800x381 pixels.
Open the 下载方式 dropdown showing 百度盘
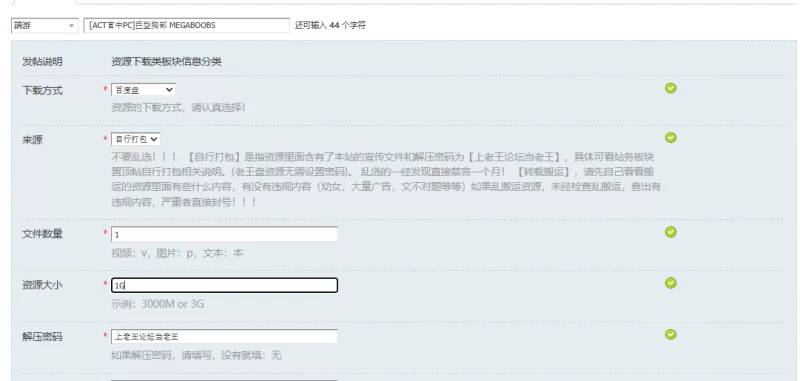(143, 90)
